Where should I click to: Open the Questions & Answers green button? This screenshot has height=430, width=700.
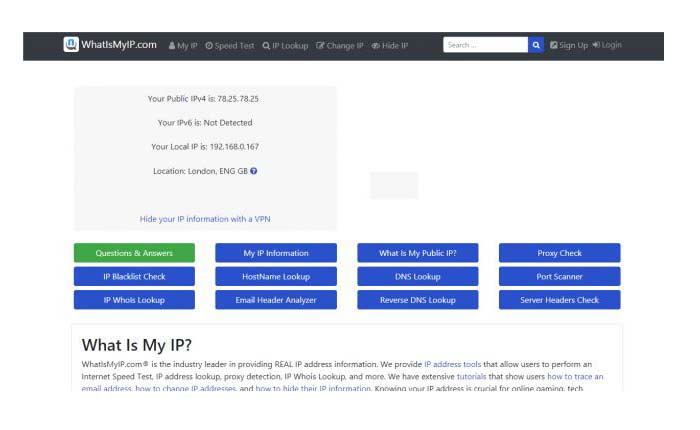pos(134,253)
